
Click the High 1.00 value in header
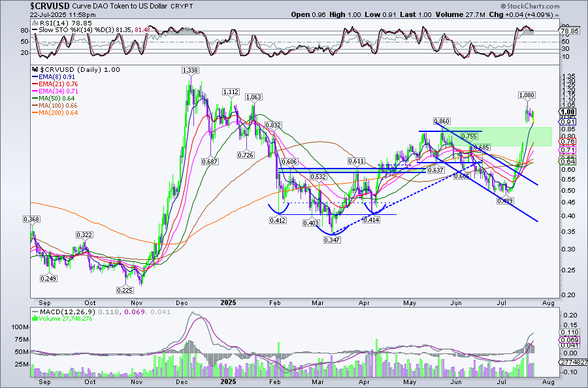[345, 14]
